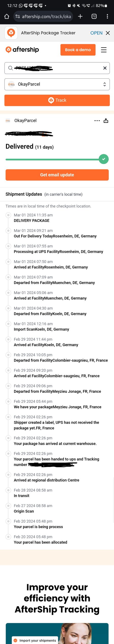Open the browser three-dot overflow menu
The height and width of the screenshot is (644, 114).
(107, 16)
